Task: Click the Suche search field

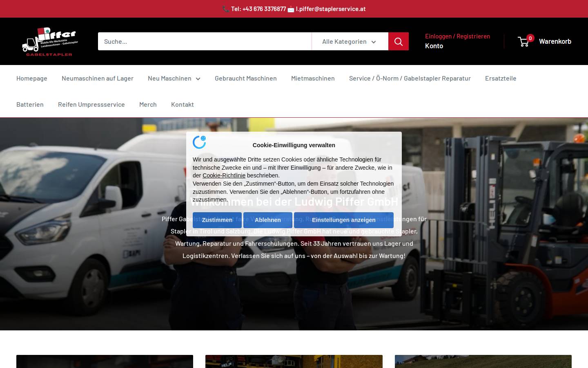Action: coord(205,41)
